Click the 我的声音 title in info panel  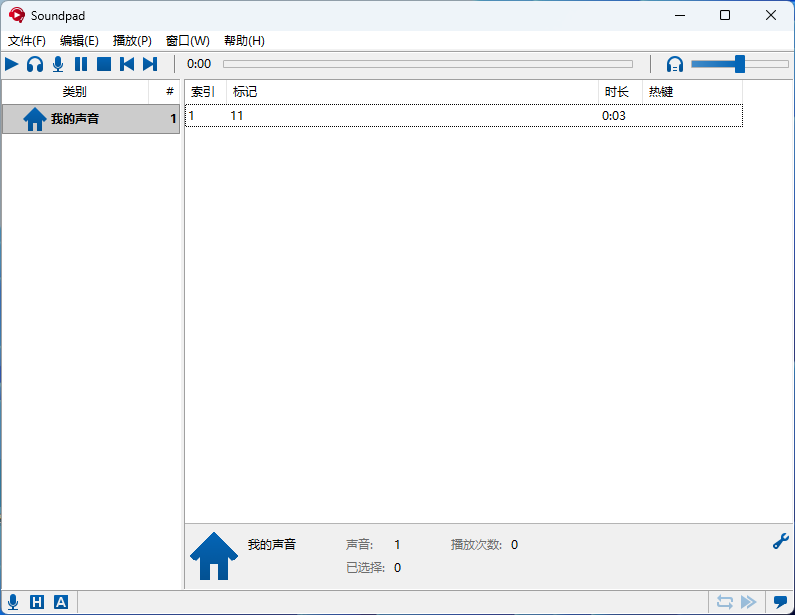pyautogui.click(x=272, y=545)
